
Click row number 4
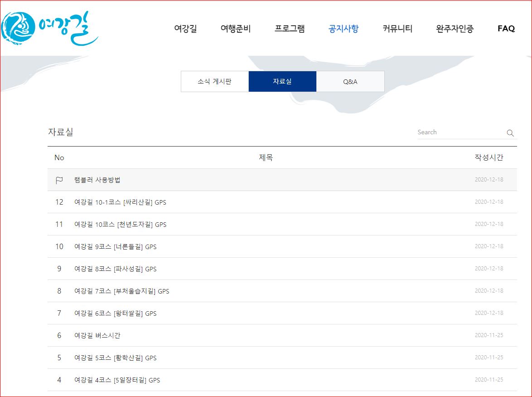pyautogui.click(x=59, y=380)
